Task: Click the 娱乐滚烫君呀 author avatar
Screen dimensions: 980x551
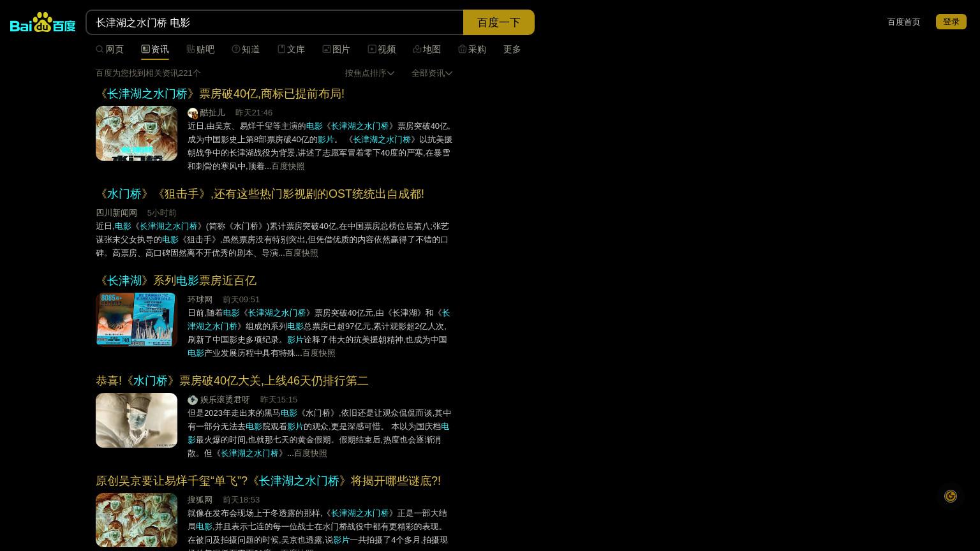Action: click(193, 400)
